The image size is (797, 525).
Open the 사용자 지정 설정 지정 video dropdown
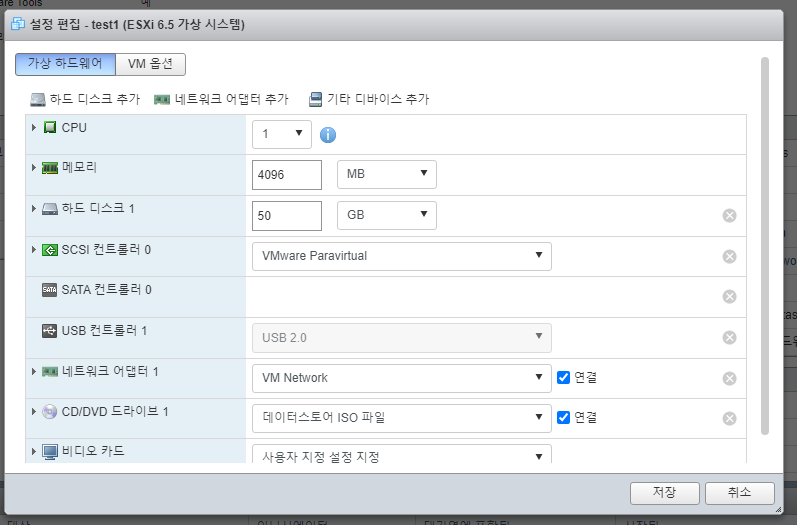(402, 454)
